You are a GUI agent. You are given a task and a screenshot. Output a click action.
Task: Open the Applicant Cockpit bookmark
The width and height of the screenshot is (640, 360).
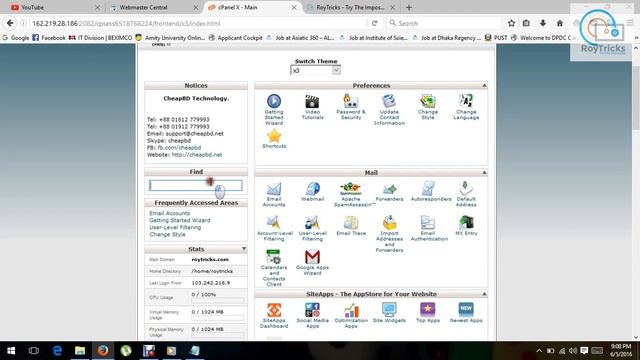pyautogui.click(x=236, y=38)
